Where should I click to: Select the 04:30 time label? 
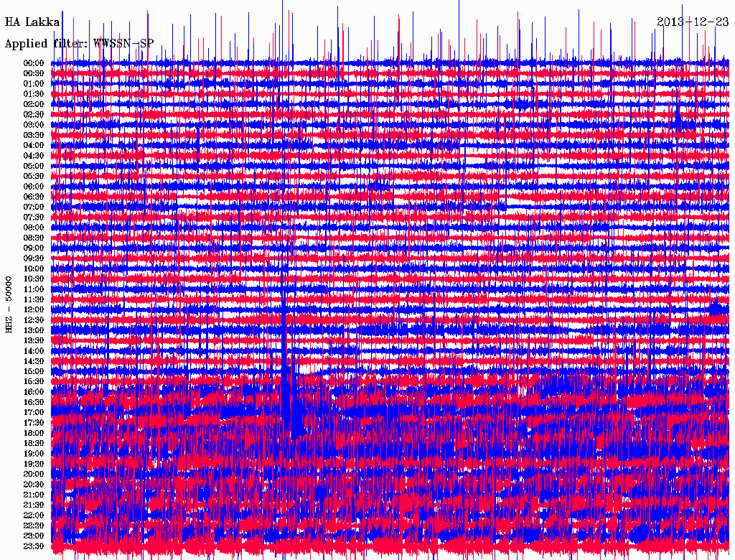[34, 155]
